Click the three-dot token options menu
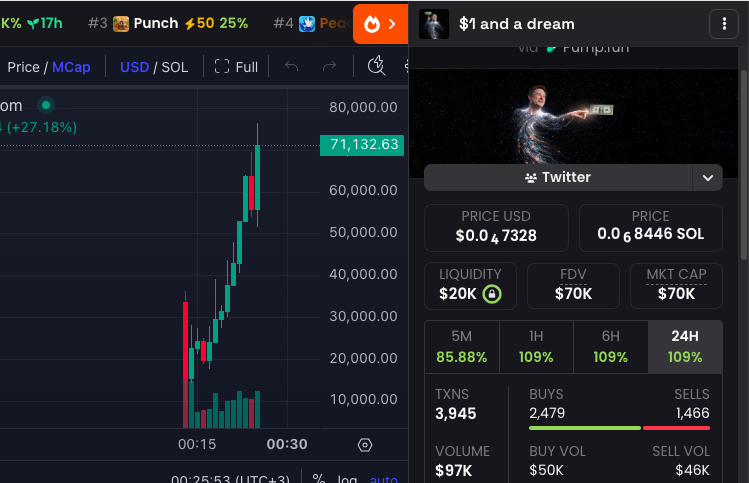 [723, 23]
